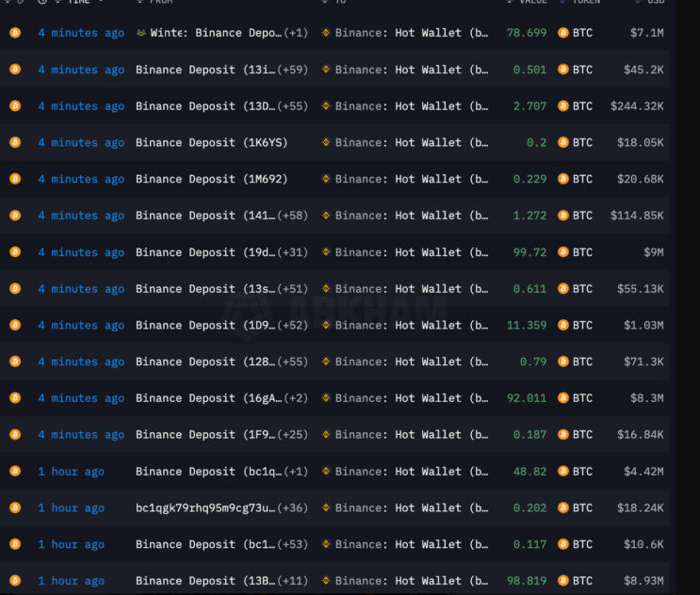Click the Bitcoin chain icon of the 0.501 BTC row

click(x=15, y=69)
